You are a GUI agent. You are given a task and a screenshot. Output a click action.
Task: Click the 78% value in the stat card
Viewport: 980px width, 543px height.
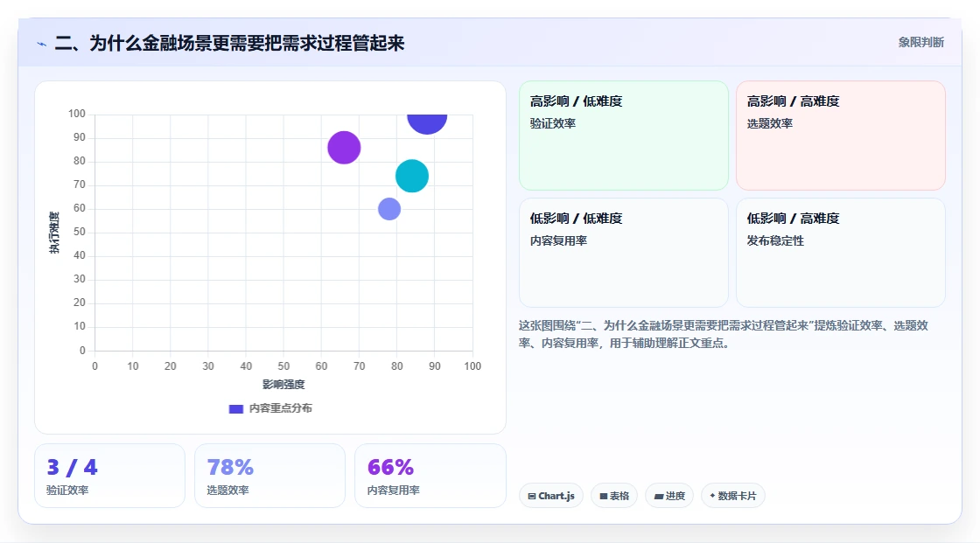pos(230,468)
